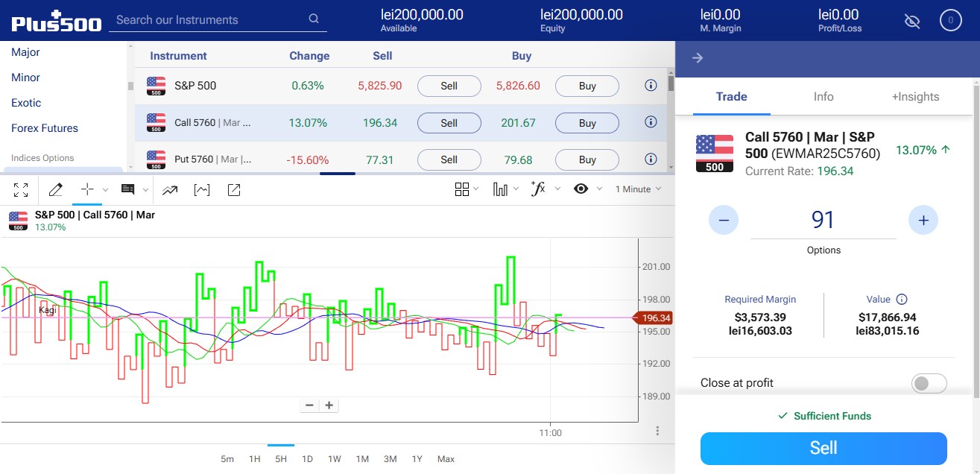Open the 1 Minute interval dropdown

point(638,189)
